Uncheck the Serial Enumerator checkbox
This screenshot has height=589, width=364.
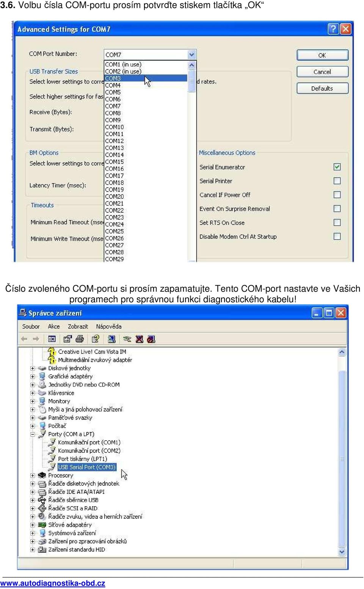point(337,167)
